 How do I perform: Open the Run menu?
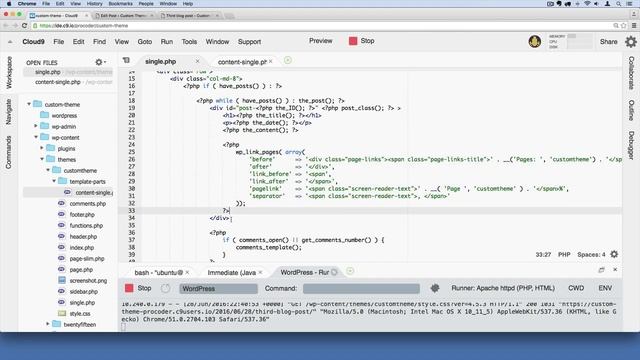tap(167, 42)
